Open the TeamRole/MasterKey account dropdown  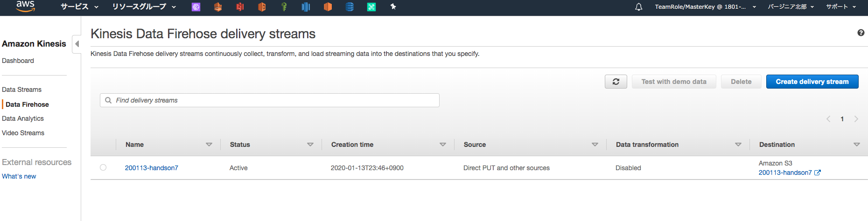705,7
